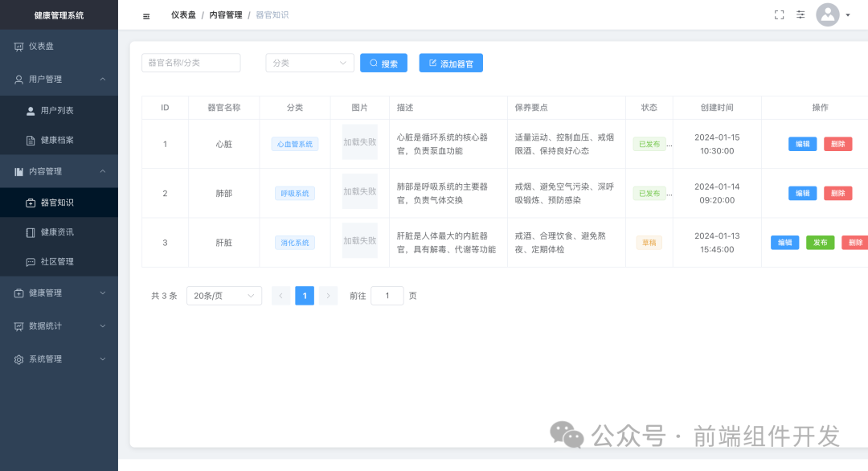
Task: Open the 分类 category dropdown
Action: click(309, 62)
